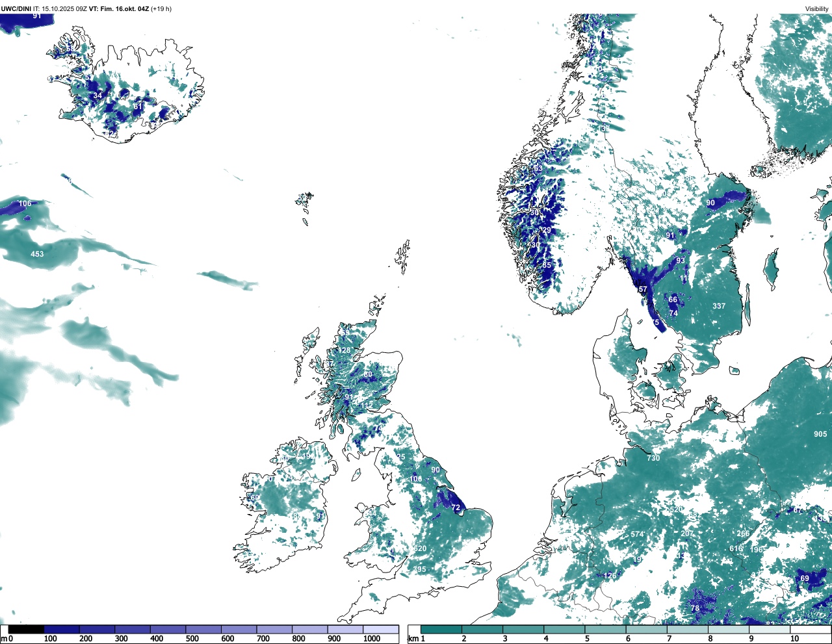Click the UWC/DINI header text

(16, 8)
